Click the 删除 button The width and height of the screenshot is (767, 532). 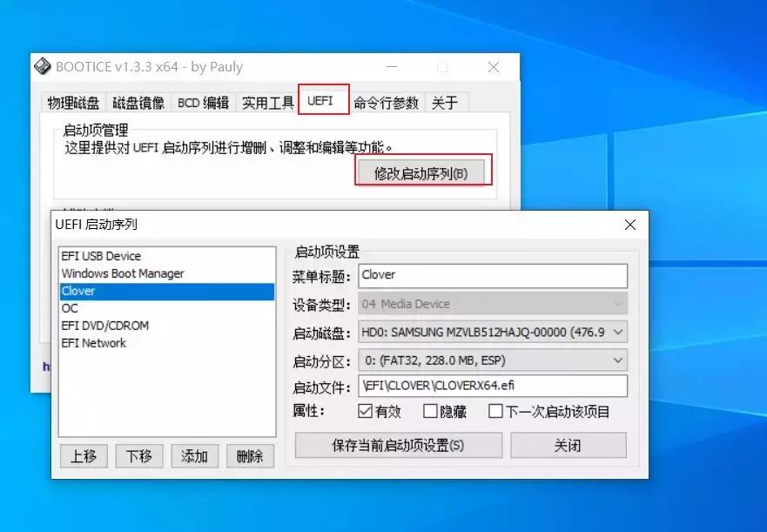tap(250, 455)
